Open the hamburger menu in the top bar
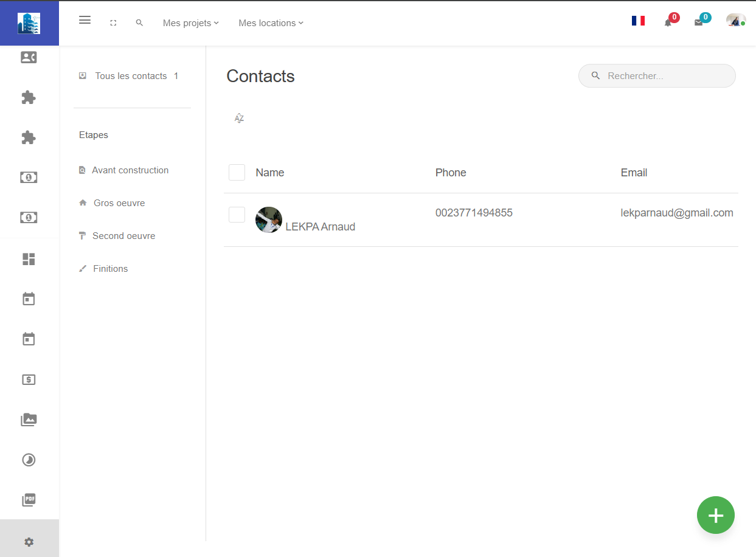 [85, 20]
